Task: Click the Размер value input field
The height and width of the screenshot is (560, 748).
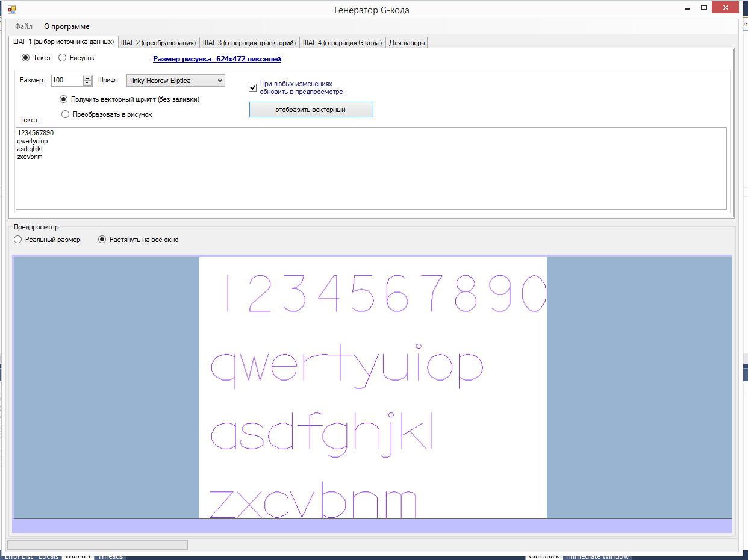Action: 67,80
